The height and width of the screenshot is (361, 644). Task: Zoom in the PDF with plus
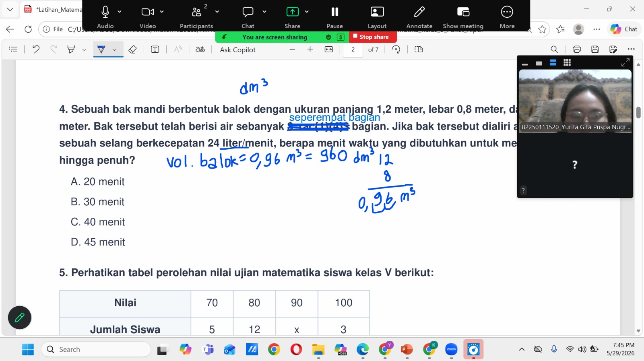pyautogui.click(x=310, y=50)
